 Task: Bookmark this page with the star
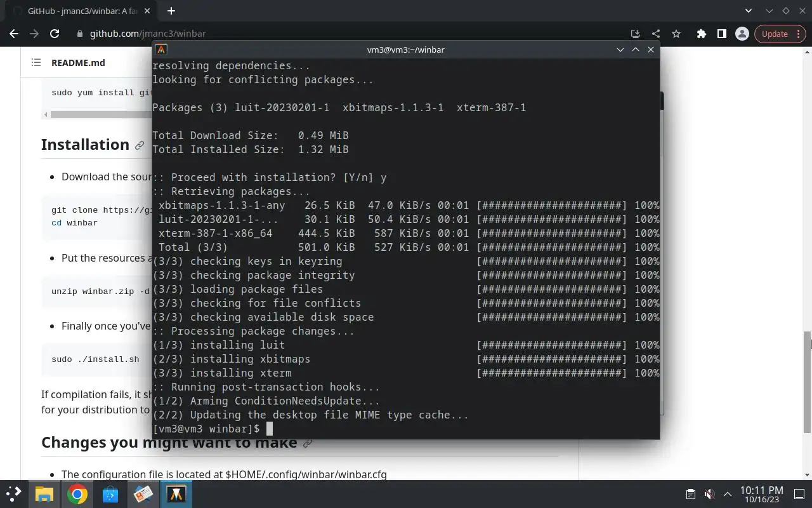click(676, 34)
